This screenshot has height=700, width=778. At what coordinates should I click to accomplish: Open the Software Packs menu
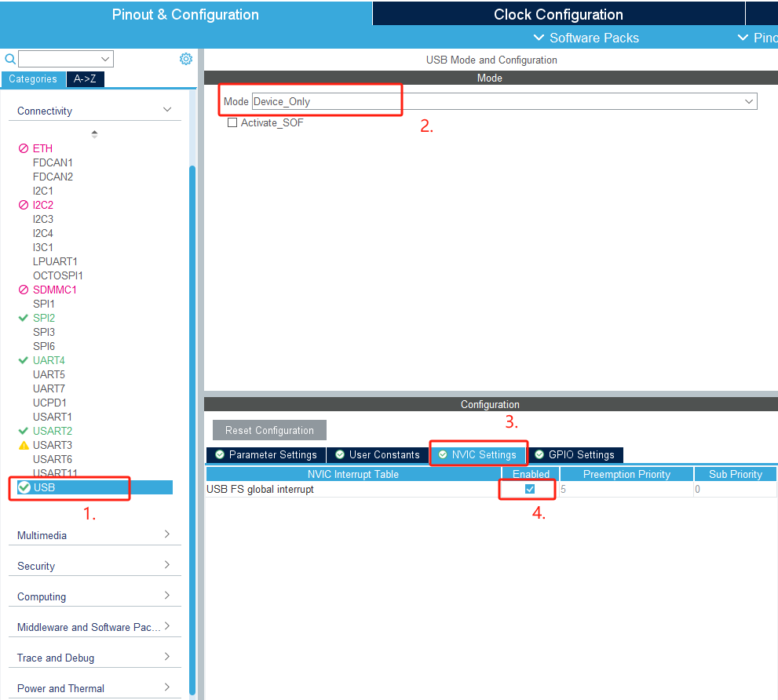(x=586, y=38)
